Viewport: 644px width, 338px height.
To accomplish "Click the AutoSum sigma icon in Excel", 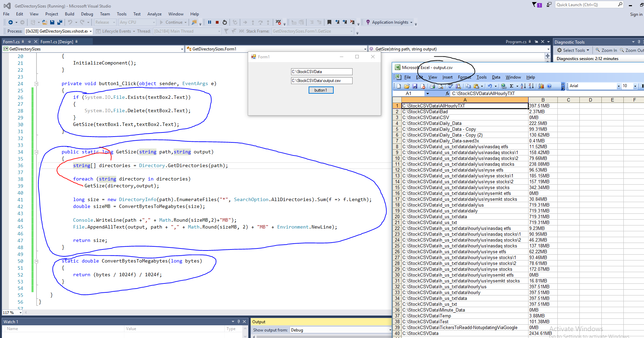I will (511, 86).
